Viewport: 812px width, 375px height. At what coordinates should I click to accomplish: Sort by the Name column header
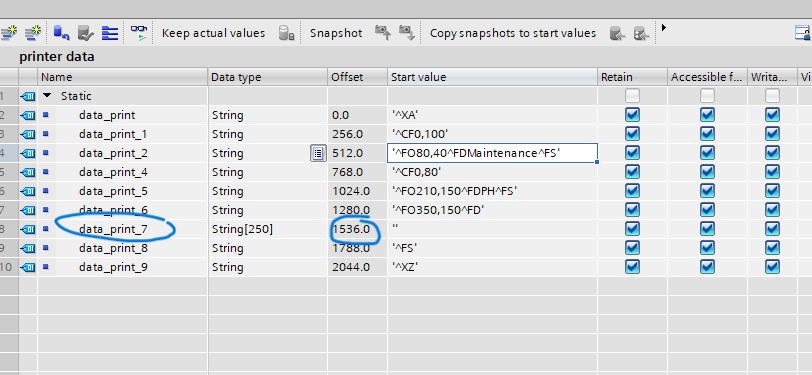click(x=123, y=77)
